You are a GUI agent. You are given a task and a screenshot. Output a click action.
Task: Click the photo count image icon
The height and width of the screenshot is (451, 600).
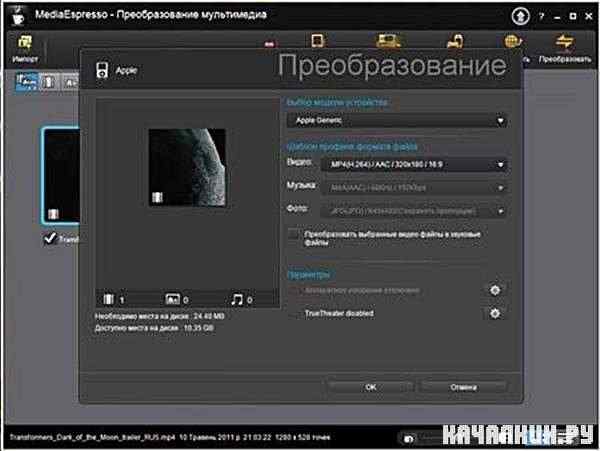click(x=172, y=299)
